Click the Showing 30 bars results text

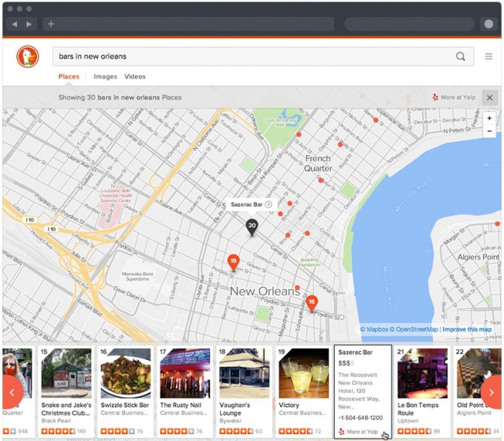point(120,98)
